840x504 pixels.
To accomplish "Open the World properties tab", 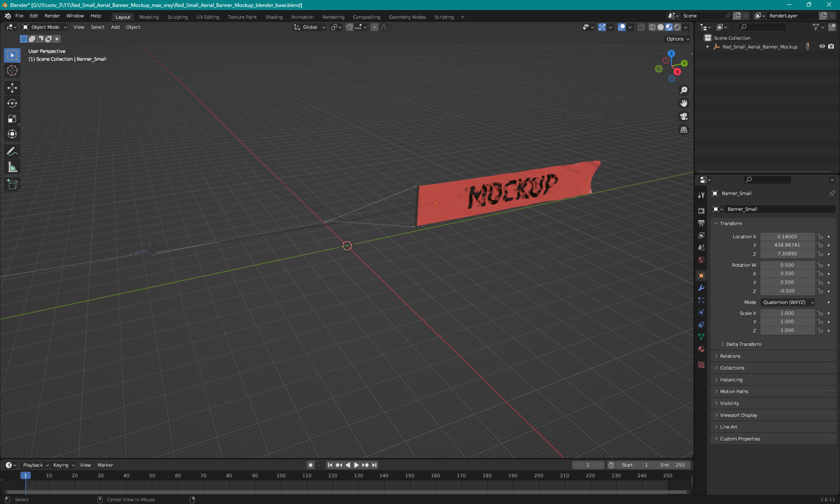I will point(701,260).
